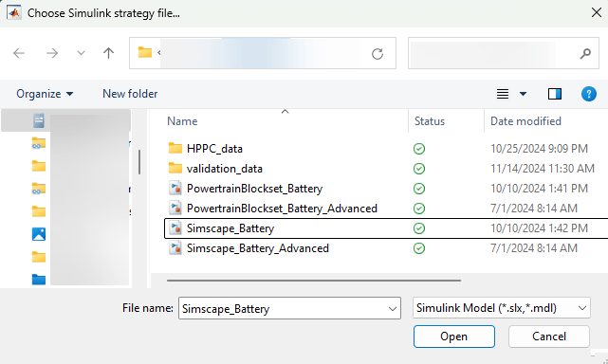Viewport: 608px width, 364px height.
Task: Click validation_data folder icon
Action: [175, 168]
